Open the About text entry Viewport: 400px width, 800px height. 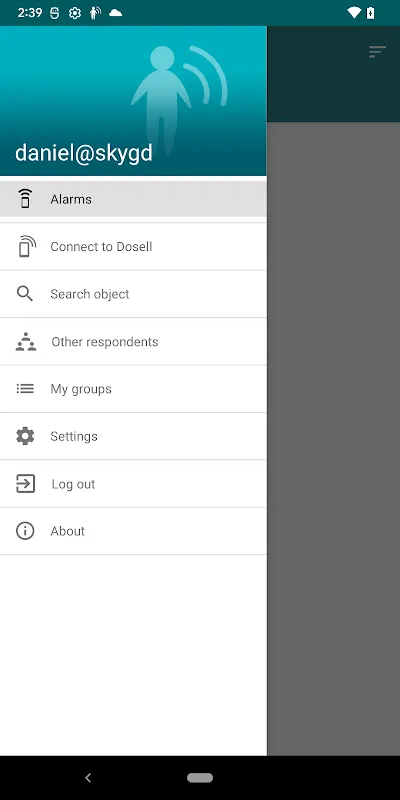(67, 531)
